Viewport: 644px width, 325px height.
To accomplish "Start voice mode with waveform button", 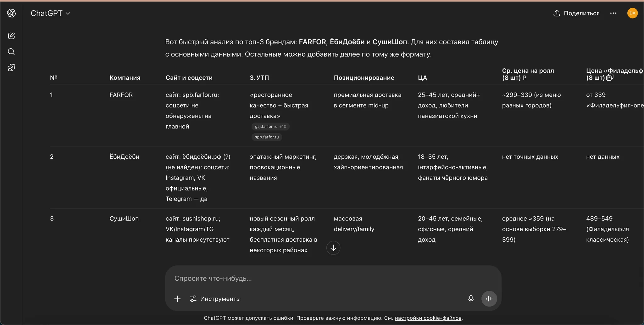I will 489,299.
